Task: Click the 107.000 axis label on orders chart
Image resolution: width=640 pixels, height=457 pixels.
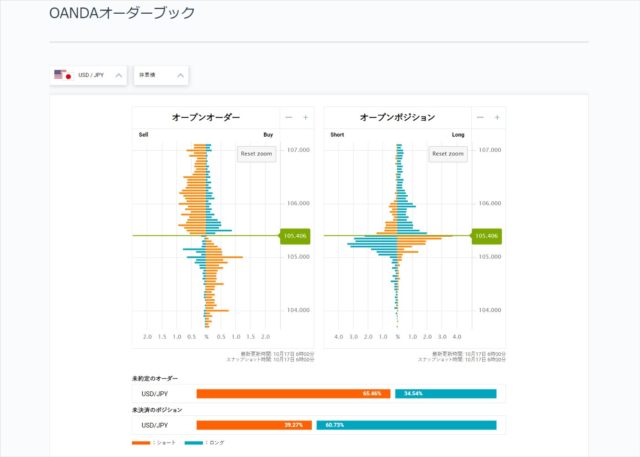Action: tap(298, 150)
